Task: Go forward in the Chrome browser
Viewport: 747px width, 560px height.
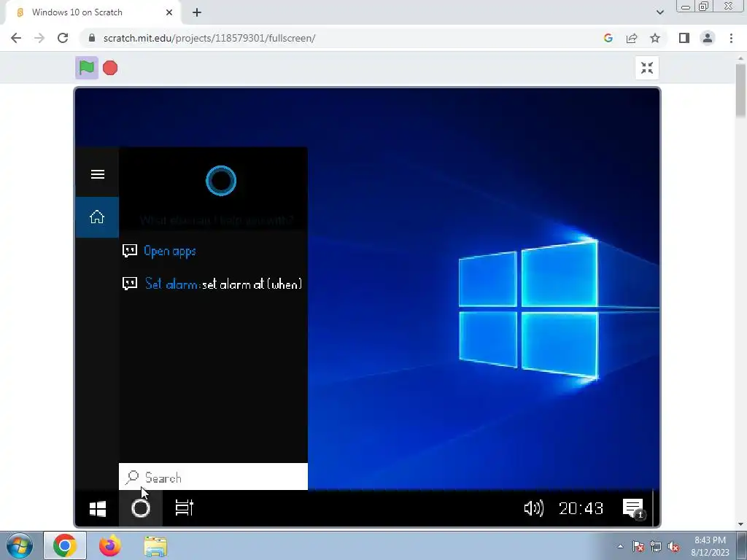Action: [x=39, y=38]
